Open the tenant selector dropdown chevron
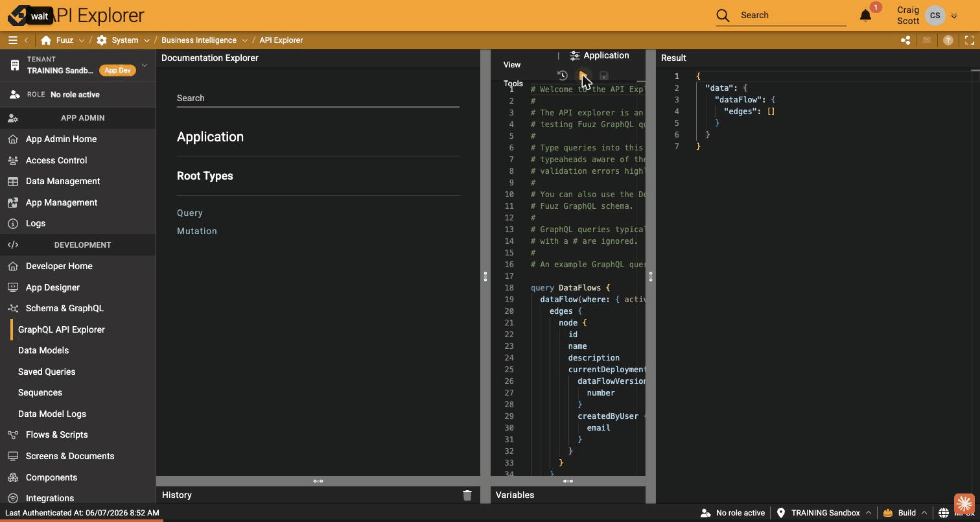 click(x=145, y=65)
